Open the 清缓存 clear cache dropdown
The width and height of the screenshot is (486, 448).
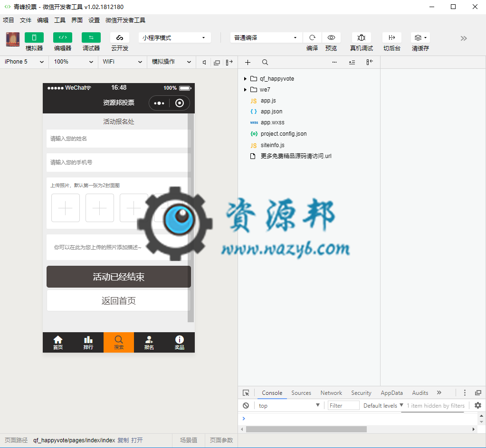click(x=420, y=37)
